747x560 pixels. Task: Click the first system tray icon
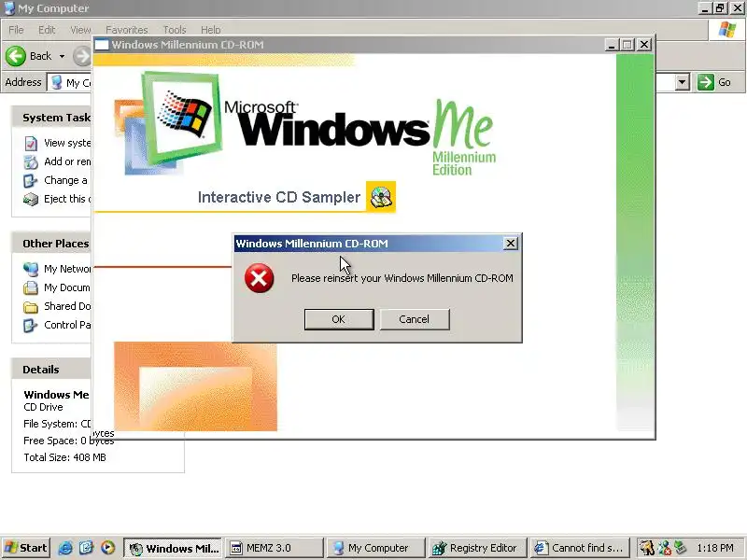point(646,548)
